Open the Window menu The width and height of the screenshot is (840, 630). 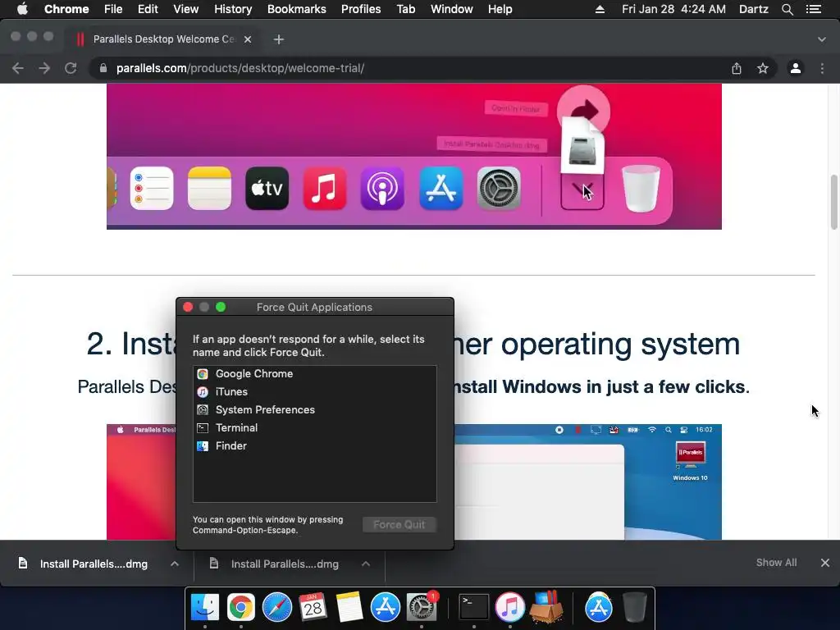click(x=452, y=9)
